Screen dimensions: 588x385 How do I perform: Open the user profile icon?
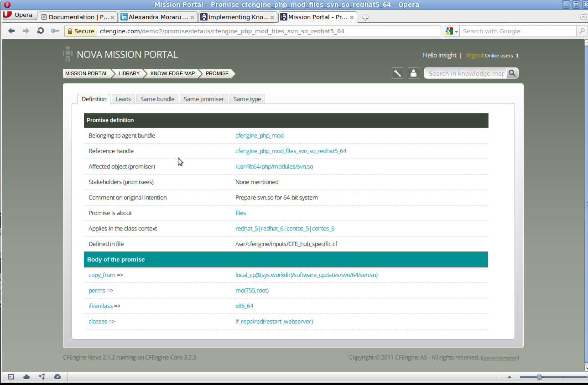(413, 73)
